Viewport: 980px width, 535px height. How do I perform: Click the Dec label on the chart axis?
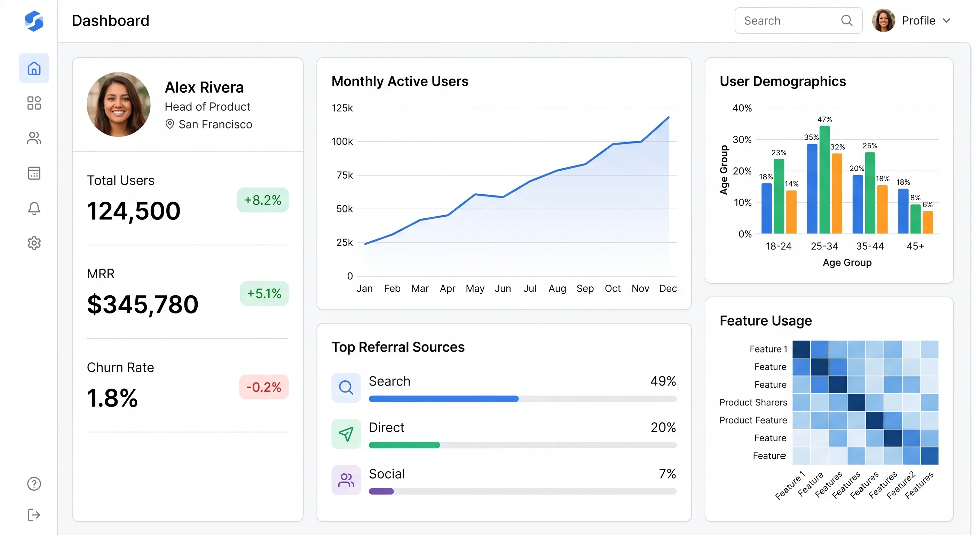(x=668, y=288)
